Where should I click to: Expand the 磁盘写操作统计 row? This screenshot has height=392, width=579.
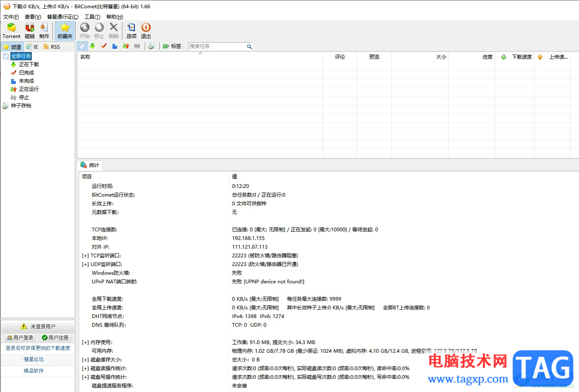(85, 378)
